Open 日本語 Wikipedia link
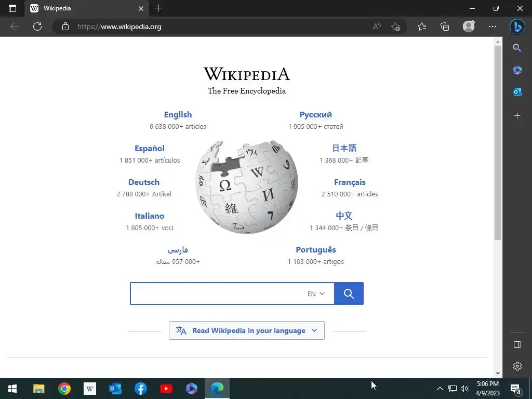 tap(344, 148)
